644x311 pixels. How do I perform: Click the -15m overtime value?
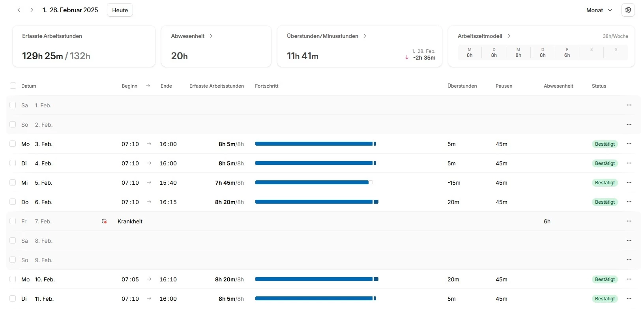(454, 183)
